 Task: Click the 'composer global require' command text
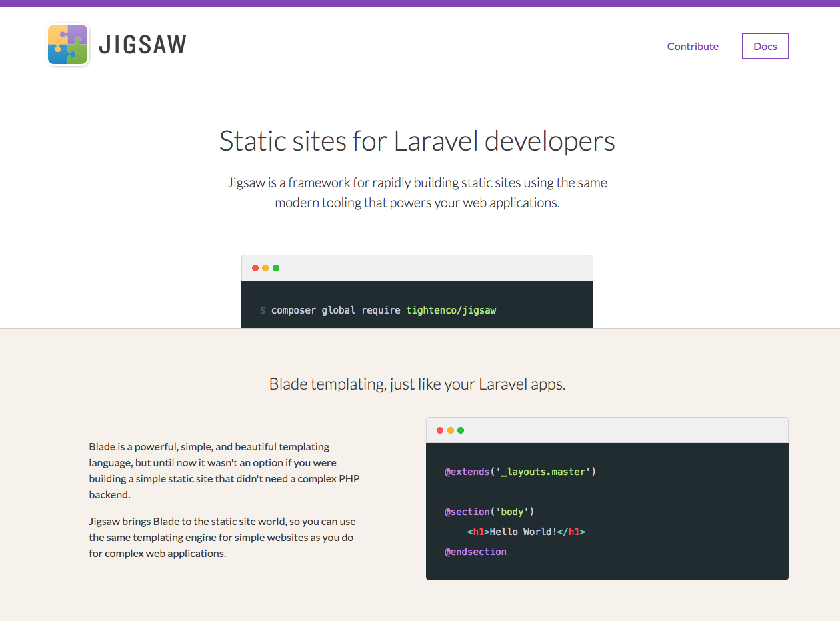(336, 310)
